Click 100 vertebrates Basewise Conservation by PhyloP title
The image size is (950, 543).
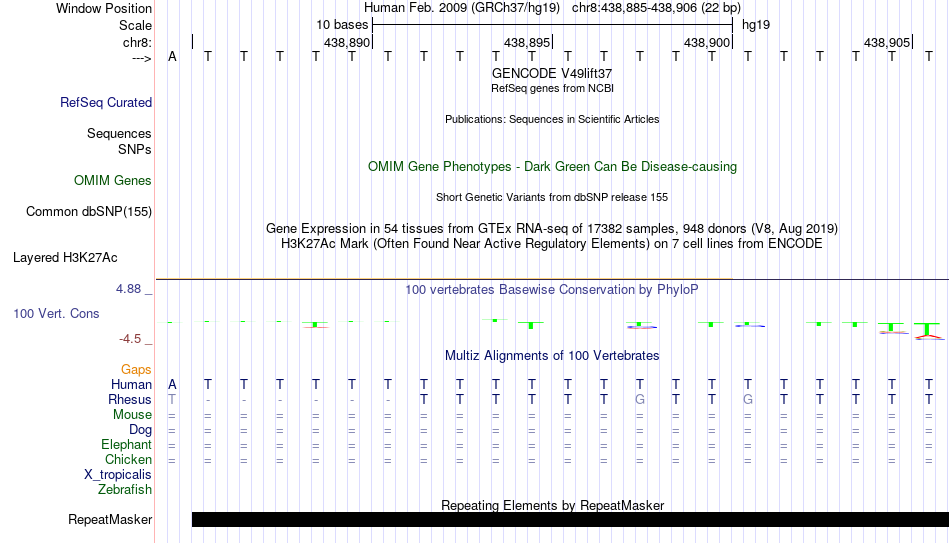[x=552, y=290]
